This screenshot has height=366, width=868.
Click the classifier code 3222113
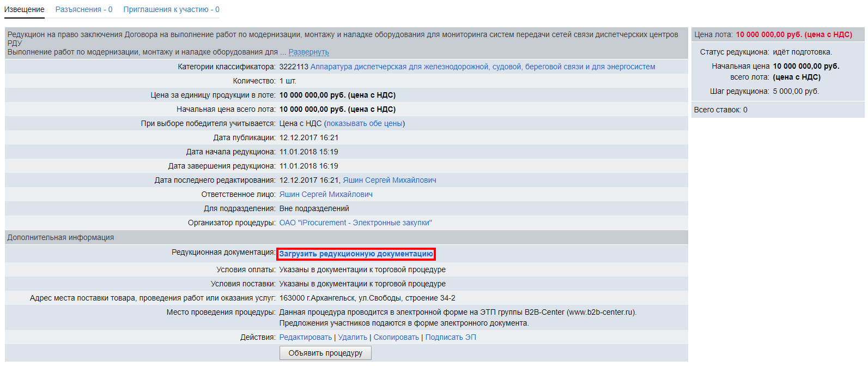coord(293,67)
